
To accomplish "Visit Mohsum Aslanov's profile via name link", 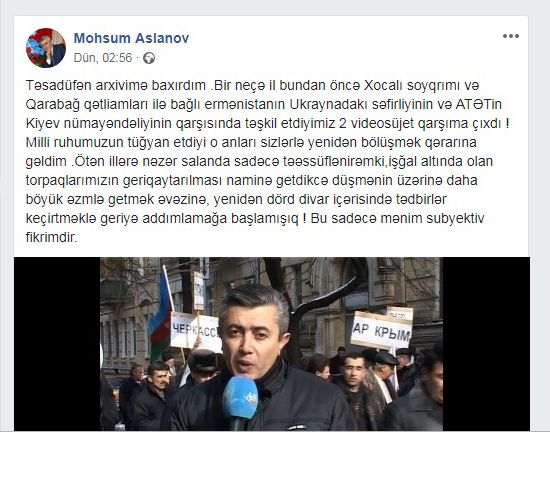I will pos(131,38).
